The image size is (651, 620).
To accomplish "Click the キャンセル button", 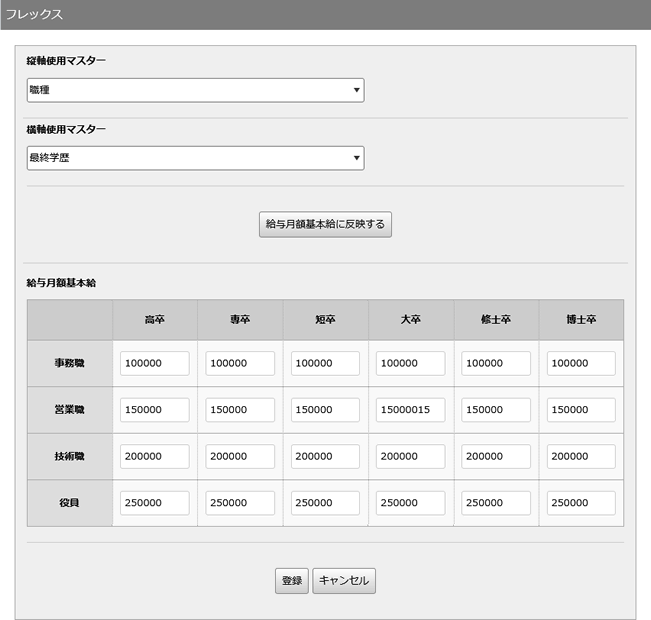I will (344, 580).
